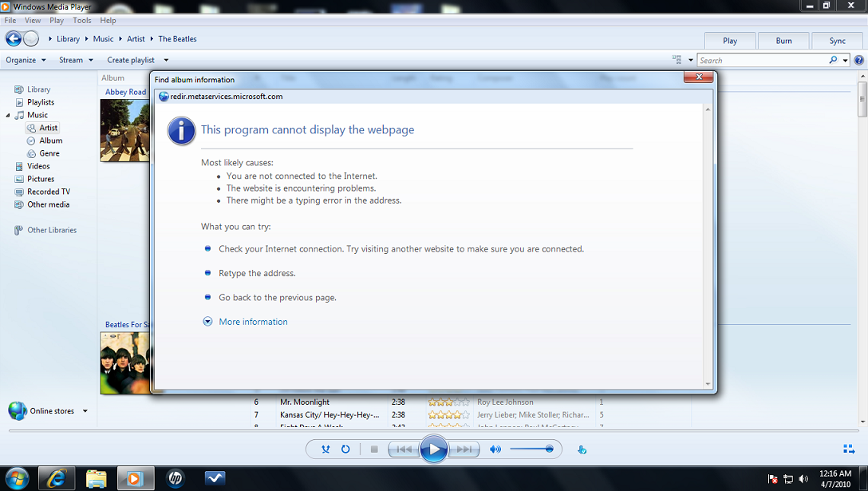Open Windows Explorer folder on taskbar
The height and width of the screenshot is (491, 868).
(97, 477)
